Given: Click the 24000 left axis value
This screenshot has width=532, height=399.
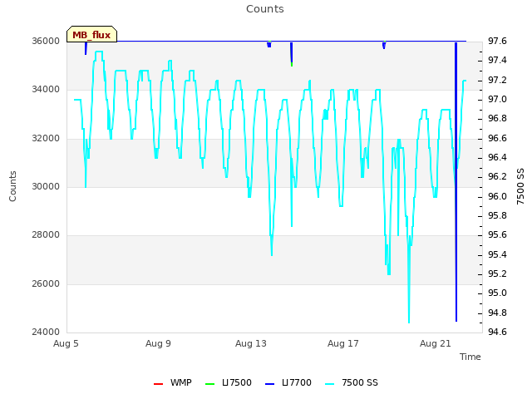Looking at the screenshot, I should 46,332.
